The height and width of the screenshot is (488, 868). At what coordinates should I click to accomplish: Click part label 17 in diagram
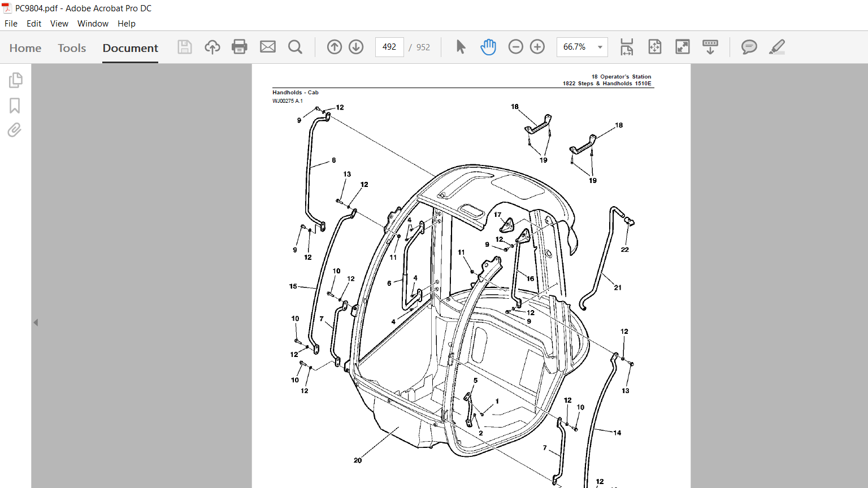pos(498,215)
